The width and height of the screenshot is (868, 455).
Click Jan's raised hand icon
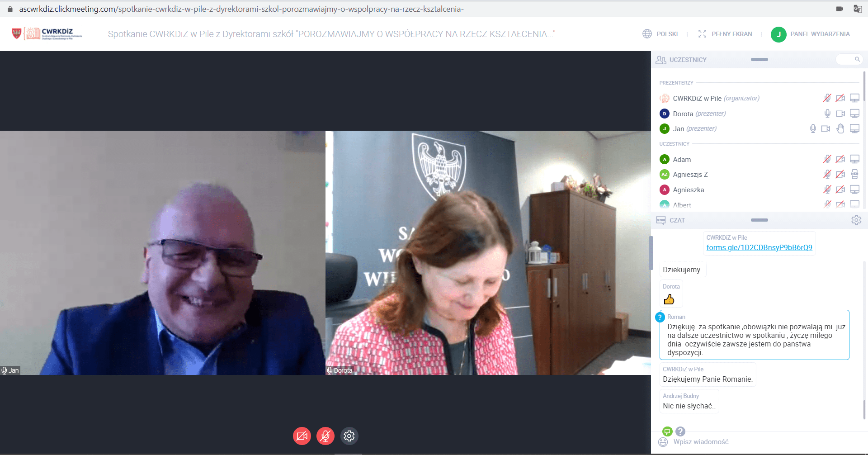[x=840, y=129]
